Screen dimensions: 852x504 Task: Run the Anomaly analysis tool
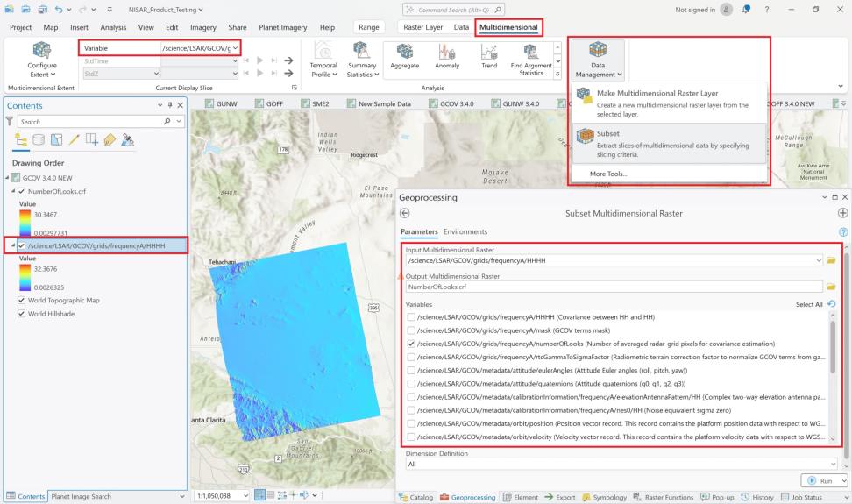pyautogui.click(x=447, y=56)
